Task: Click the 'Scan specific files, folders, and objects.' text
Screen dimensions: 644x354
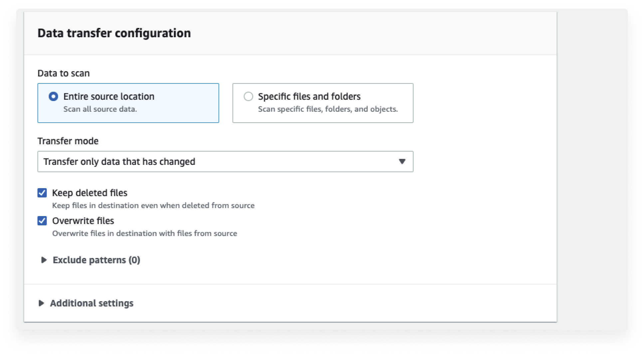Action: click(x=328, y=109)
